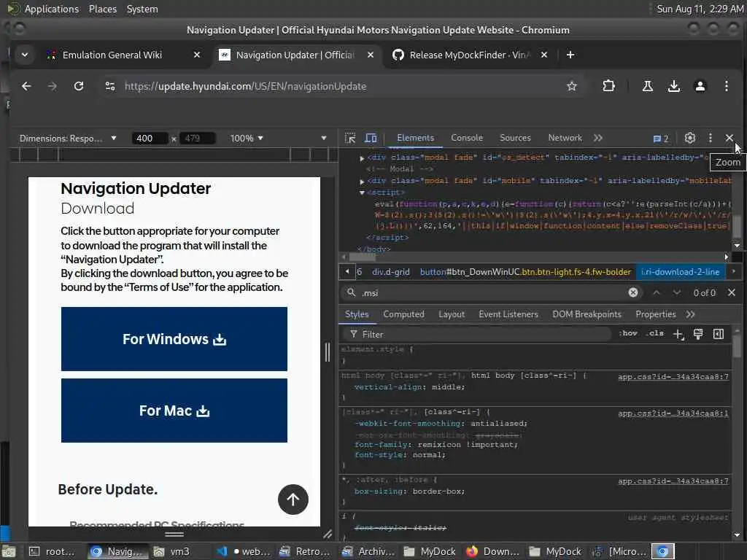
Task: Show more Styles pane tabs chevron
Action: (690, 314)
